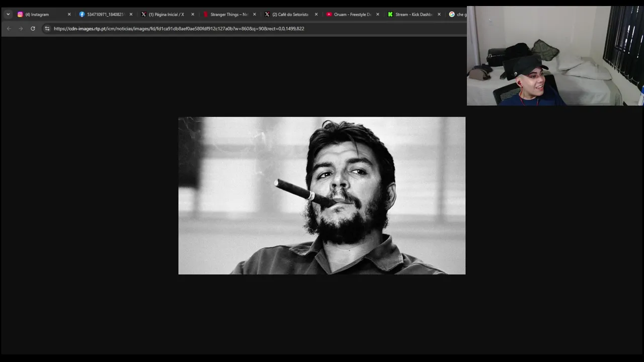644x362 pixels.
Task: Click the Netflix favicon on the Stranger Things tab
Action: point(205,15)
